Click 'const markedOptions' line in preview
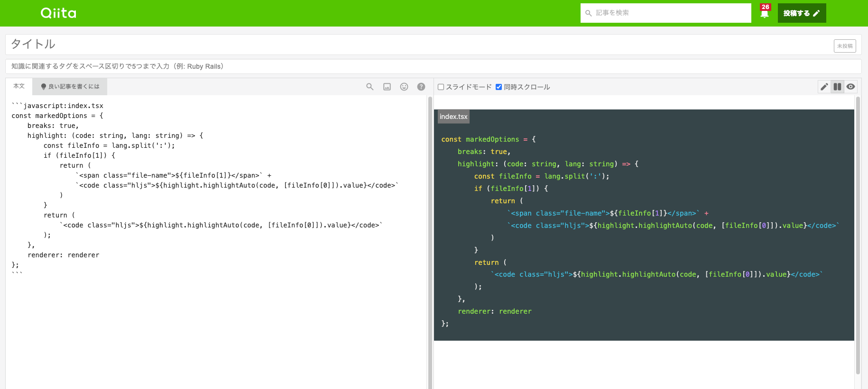The width and height of the screenshot is (868, 389). pyautogui.click(x=489, y=139)
